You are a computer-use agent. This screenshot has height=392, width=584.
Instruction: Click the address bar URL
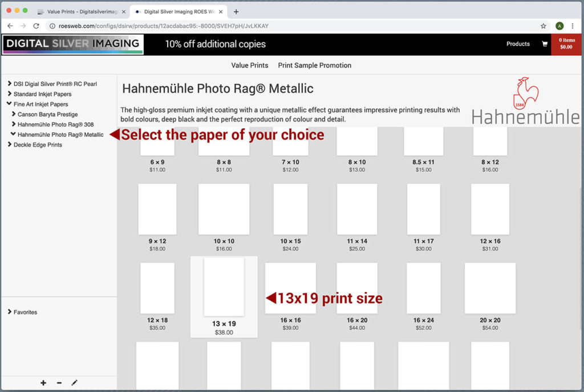164,26
